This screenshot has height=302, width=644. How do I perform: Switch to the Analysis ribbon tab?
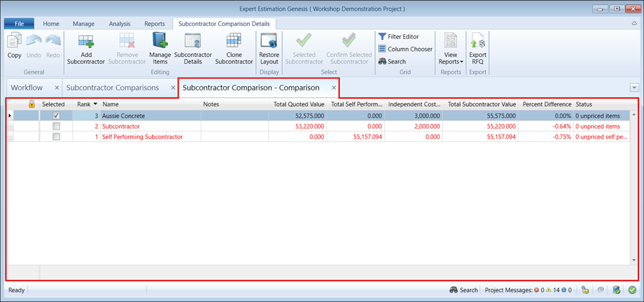coord(119,24)
